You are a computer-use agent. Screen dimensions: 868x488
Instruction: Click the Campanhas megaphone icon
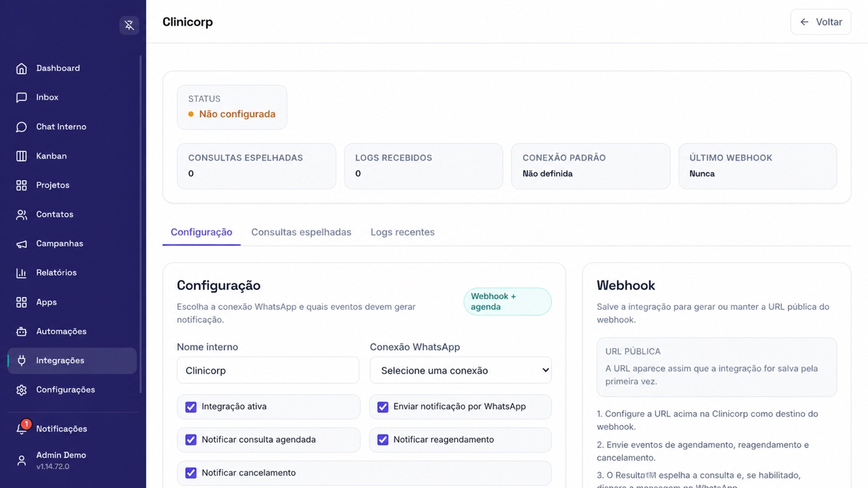22,243
